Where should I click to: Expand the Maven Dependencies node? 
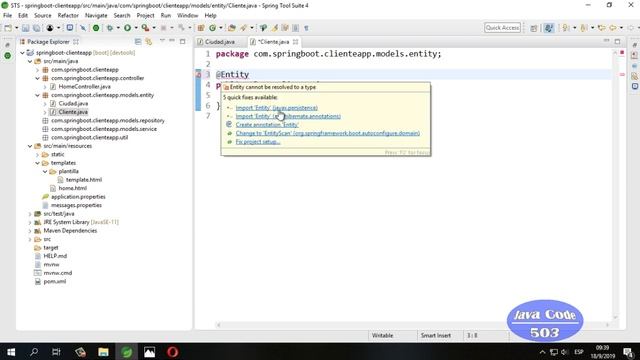[30, 231]
